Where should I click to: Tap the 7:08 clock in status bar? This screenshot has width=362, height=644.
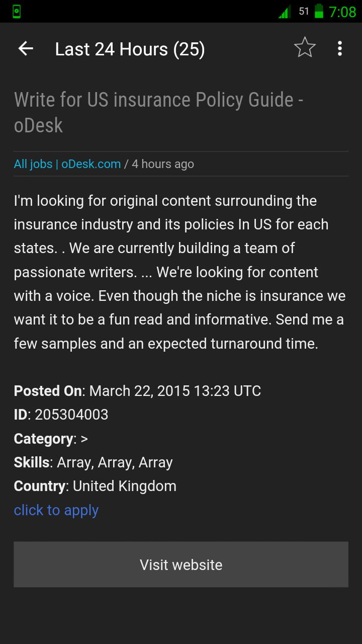tap(342, 12)
